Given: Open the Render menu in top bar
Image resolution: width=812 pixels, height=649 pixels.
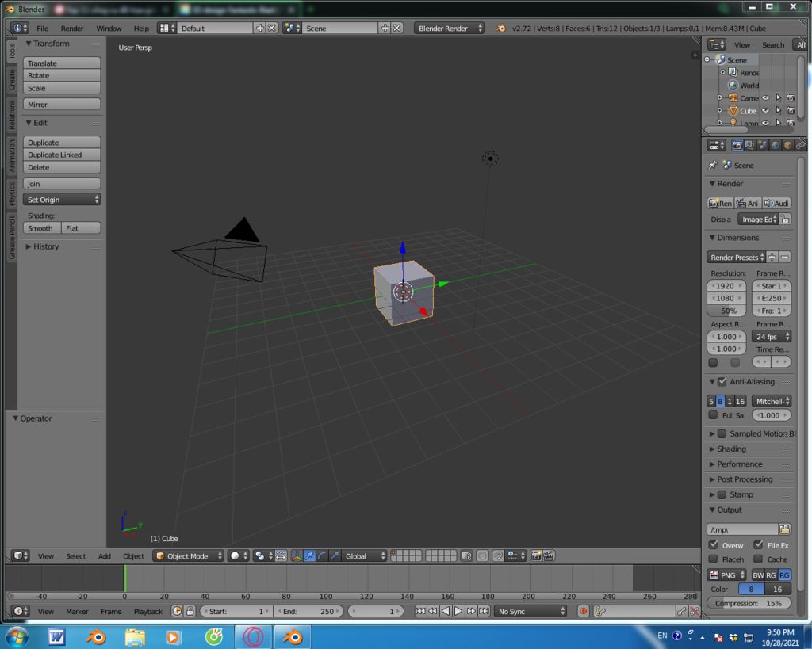Looking at the screenshot, I should coord(72,29).
